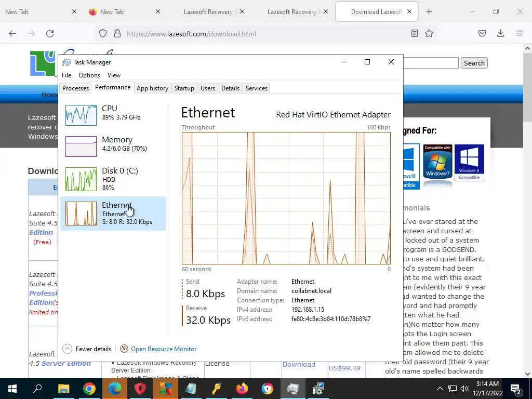Viewport: 532px width, 399px height.
Task: Click the tracking protection shield icon
Action: [x=103, y=33]
